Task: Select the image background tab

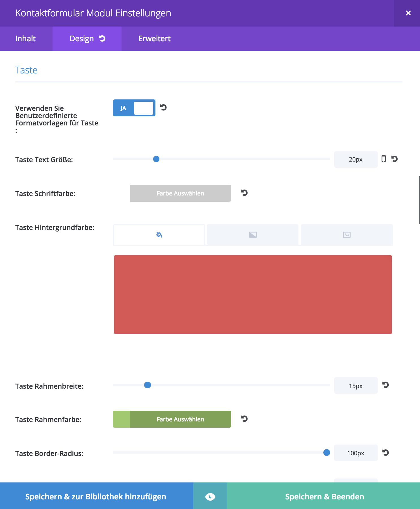Action: coord(347,235)
